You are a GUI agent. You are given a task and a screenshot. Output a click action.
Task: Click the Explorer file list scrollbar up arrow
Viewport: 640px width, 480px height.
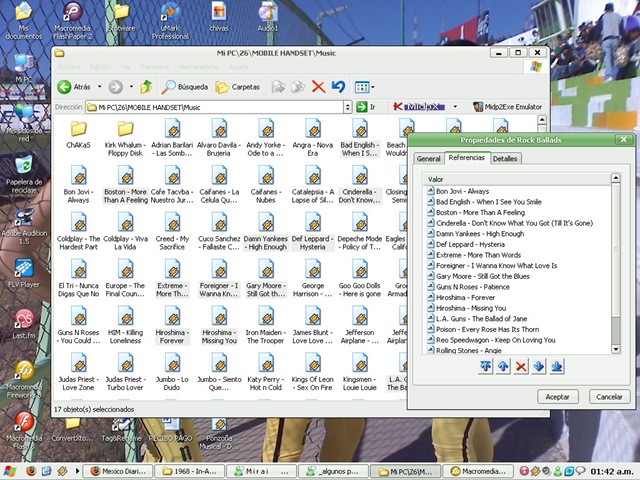click(x=542, y=120)
